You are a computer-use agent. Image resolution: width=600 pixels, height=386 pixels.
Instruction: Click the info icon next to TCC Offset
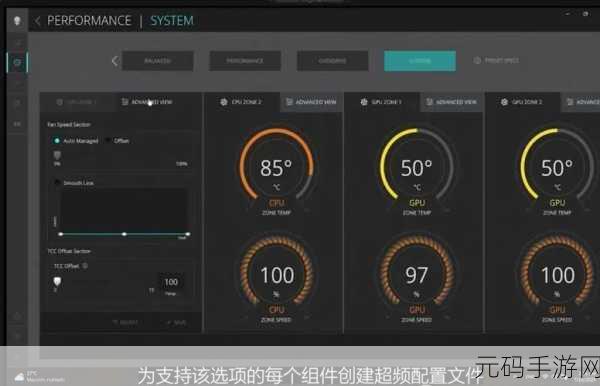click(x=85, y=265)
